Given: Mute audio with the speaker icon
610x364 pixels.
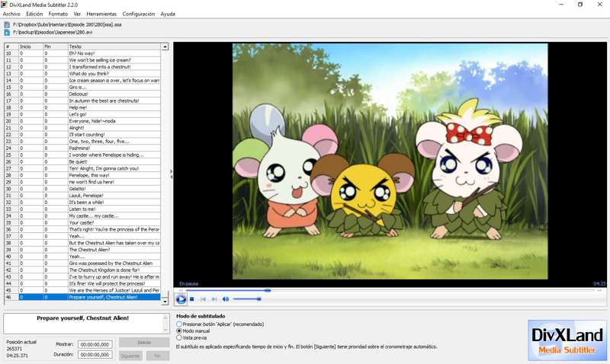Looking at the screenshot, I should (x=225, y=299).
